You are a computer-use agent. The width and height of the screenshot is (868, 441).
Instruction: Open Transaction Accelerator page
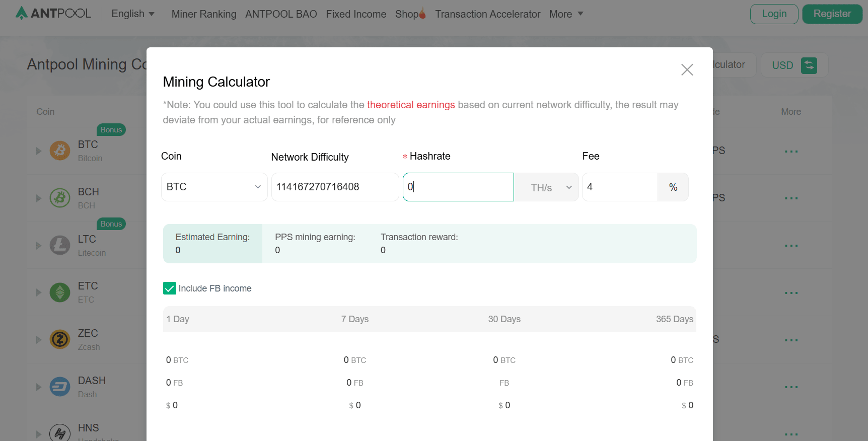pos(487,14)
